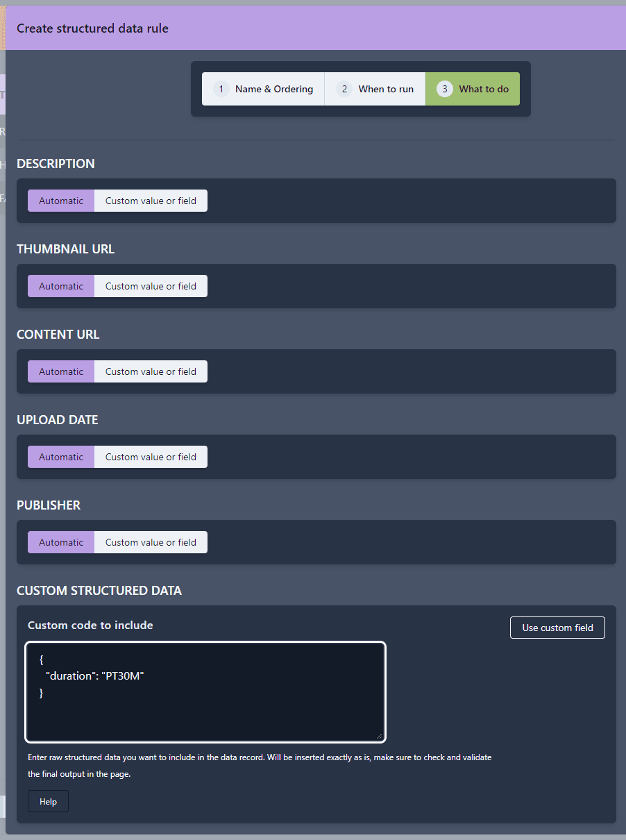This screenshot has width=626, height=840.
Task: Click the step 1 number badge
Action: [221, 89]
